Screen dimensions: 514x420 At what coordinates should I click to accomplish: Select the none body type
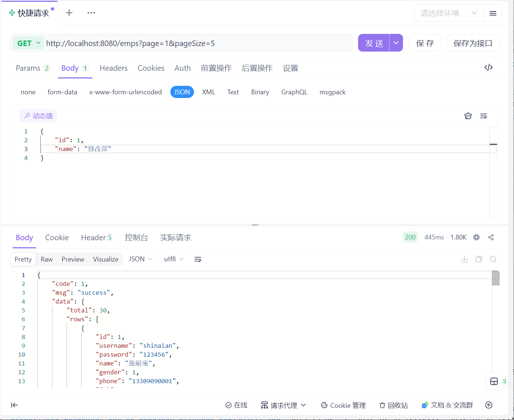pyautogui.click(x=28, y=92)
